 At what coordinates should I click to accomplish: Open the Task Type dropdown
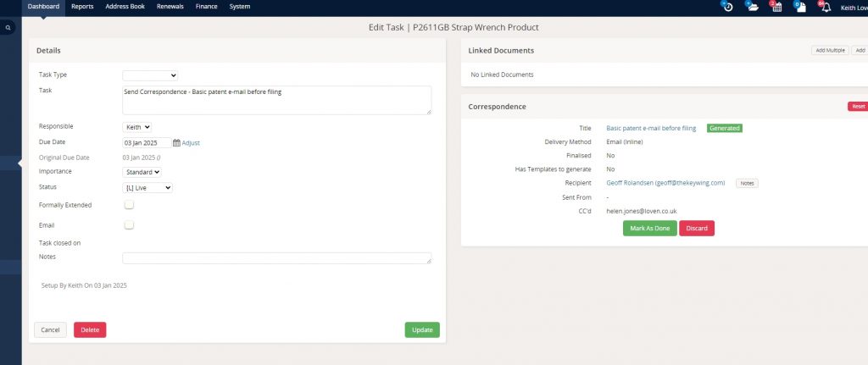pyautogui.click(x=150, y=75)
